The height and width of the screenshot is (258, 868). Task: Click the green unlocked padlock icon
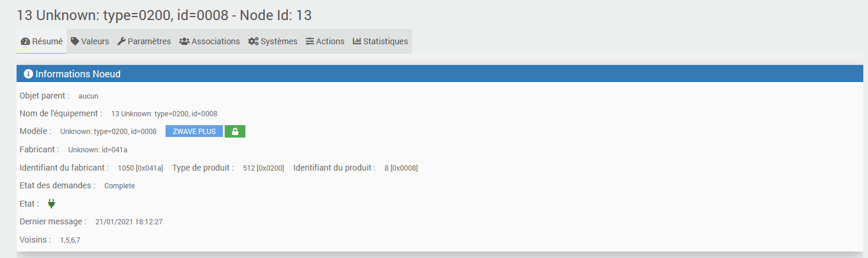235,131
